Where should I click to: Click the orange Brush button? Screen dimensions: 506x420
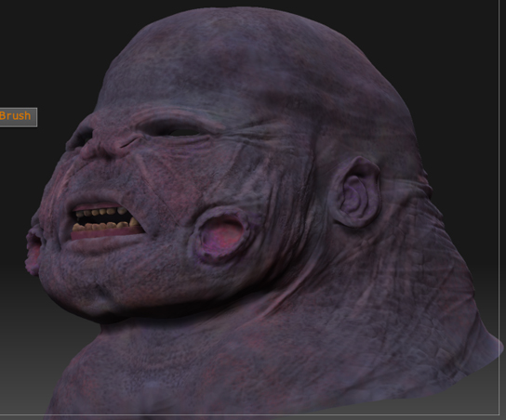pyautogui.click(x=18, y=117)
